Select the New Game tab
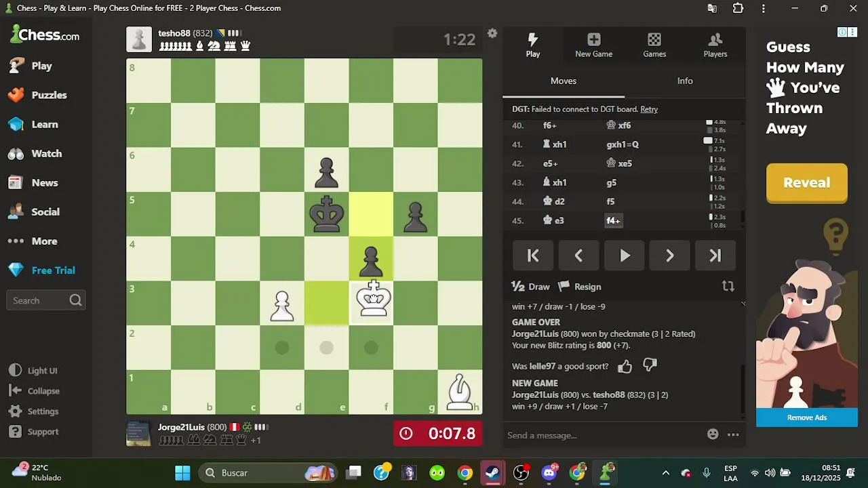The image size is (868, 488). pos(593,45)
